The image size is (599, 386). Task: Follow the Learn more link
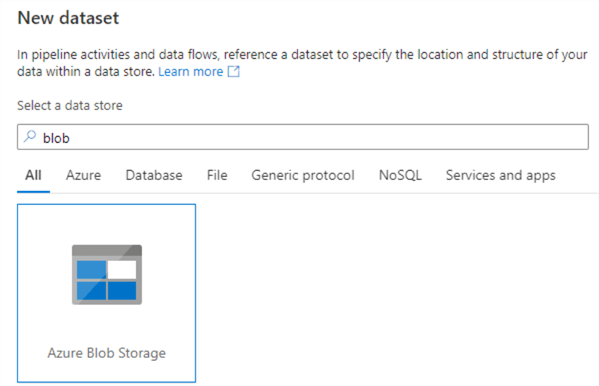(191, 71)
